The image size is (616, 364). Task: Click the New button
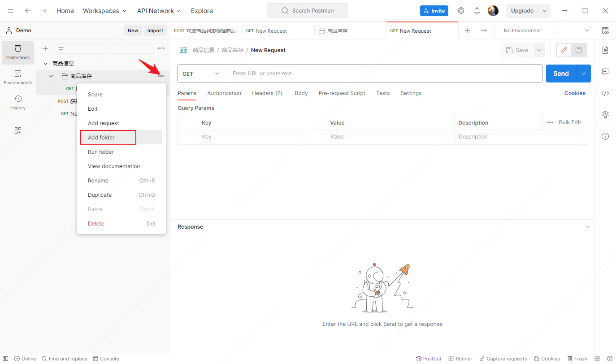[x=133, y=30]
